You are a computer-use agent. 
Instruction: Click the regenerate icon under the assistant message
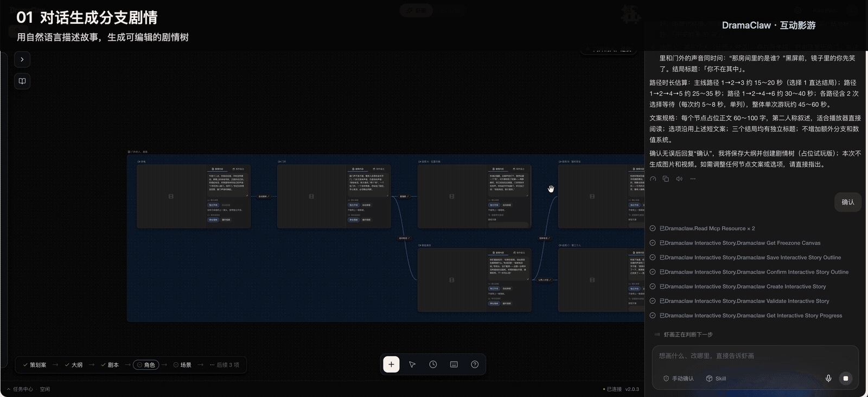pos(653,179)
